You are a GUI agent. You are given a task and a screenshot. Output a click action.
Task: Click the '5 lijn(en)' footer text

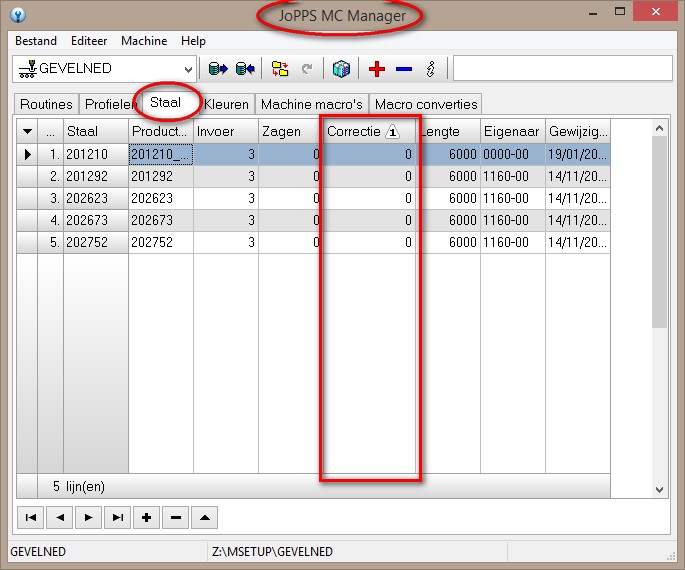[x=79, y=486]
